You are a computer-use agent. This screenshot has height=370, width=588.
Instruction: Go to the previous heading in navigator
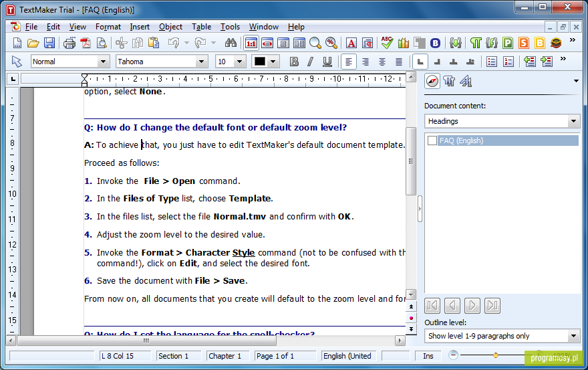coord(452,305)
